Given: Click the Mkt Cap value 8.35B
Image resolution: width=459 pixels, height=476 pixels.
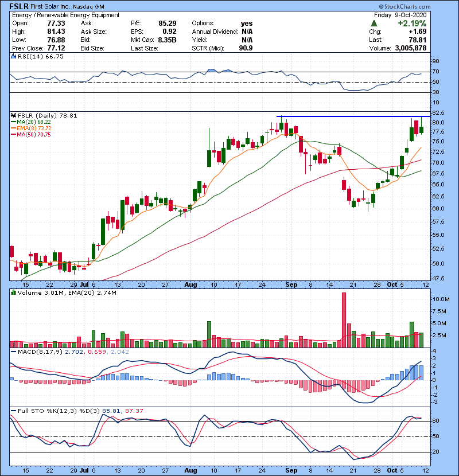Looking at the screenshot, I should pos(167,40).
